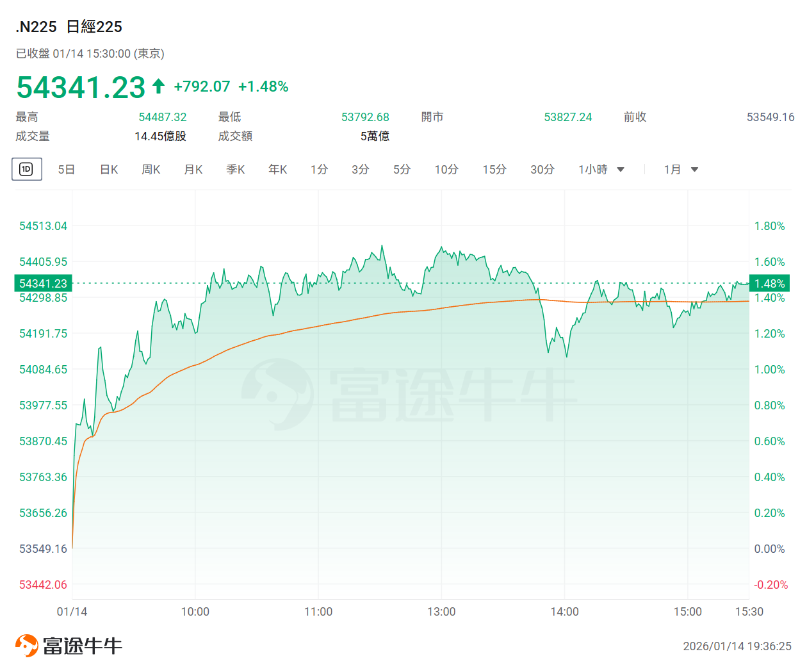Select the 30分 interval
The image size is (807, 672).
(x=542, y=170)
